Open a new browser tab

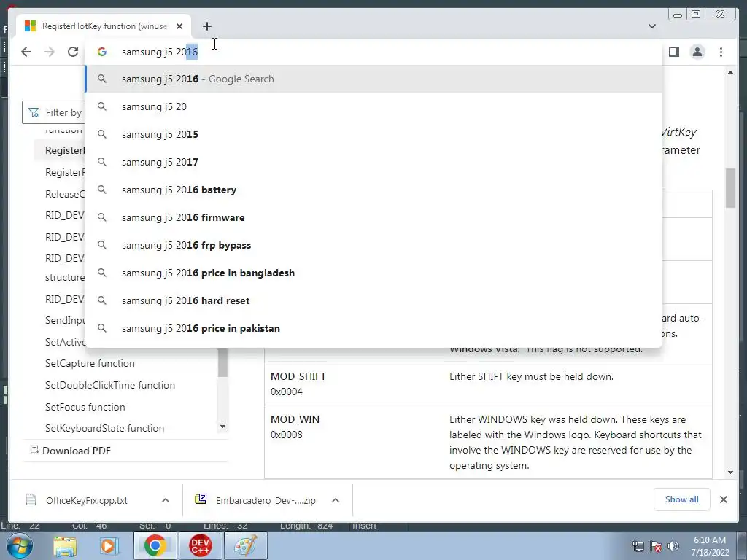[x=206, y=26]
